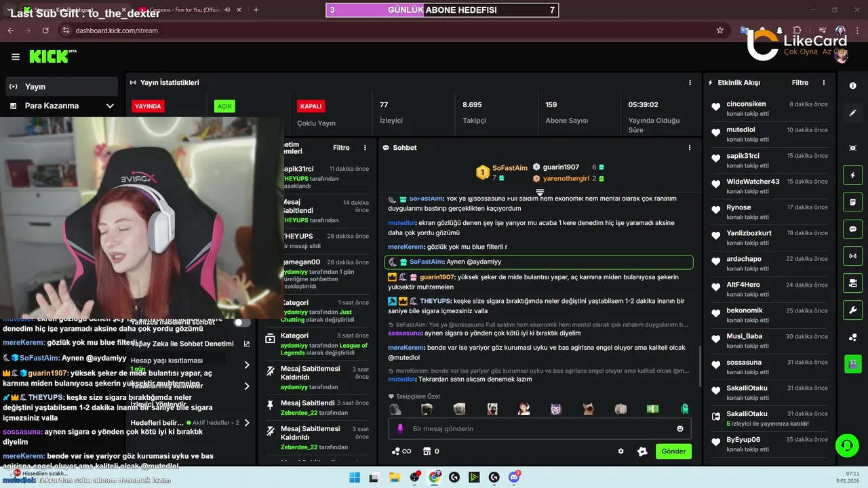Collapse the leaderboard with the arrow handle

540,192
